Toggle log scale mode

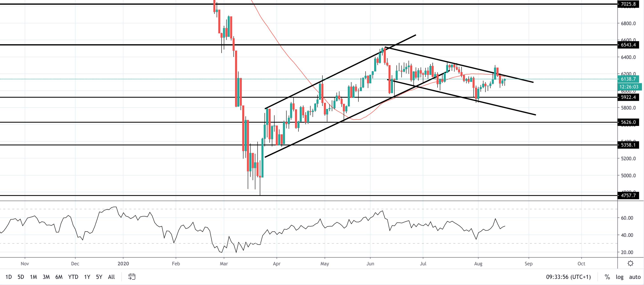click(x=620, y=277)
